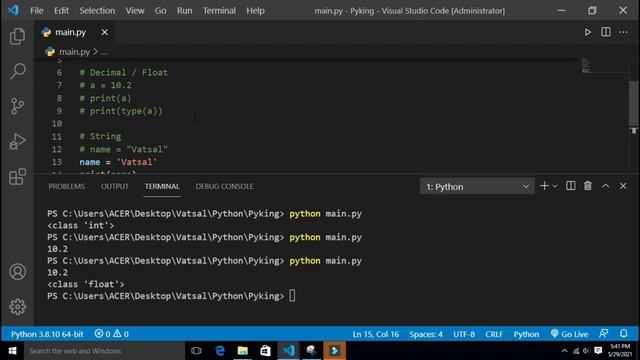
Task: Click the '# Decimal / Float' comment line
Action: tap(123, 73)
